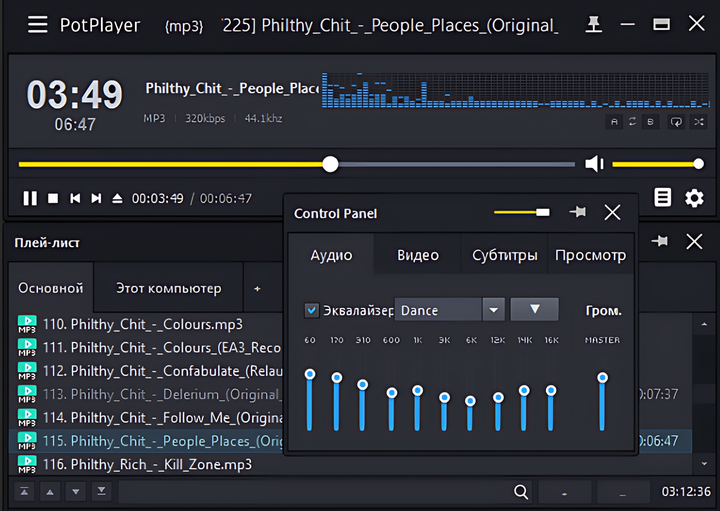Uncheck the Эквалайзер checkbox
Screen dimensions: 720x511
[x=312, y=310]
